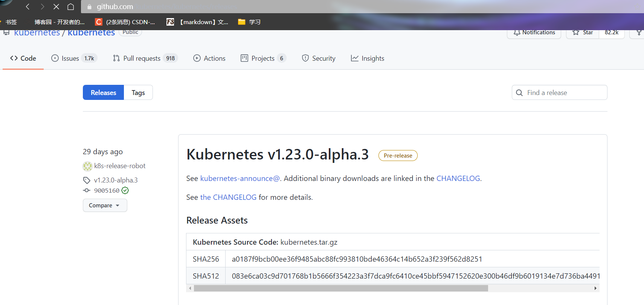Open the k8s-release-robot profile link

[x=120, y=166]
